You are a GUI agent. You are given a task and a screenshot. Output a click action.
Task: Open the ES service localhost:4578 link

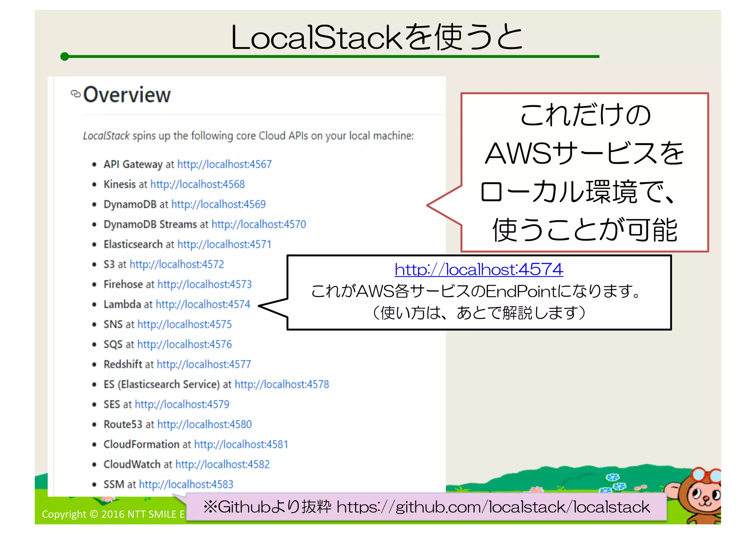pyautogui.click(x=282, y=384)
